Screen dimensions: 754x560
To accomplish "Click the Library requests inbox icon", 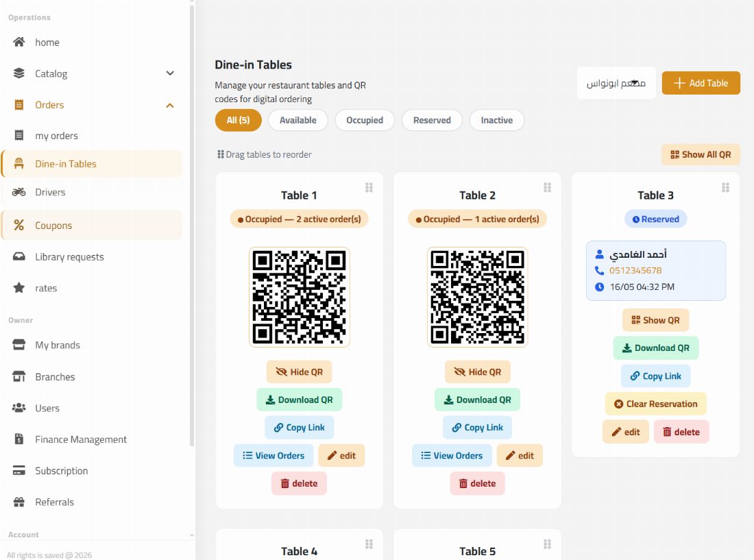I will [19, 256].
